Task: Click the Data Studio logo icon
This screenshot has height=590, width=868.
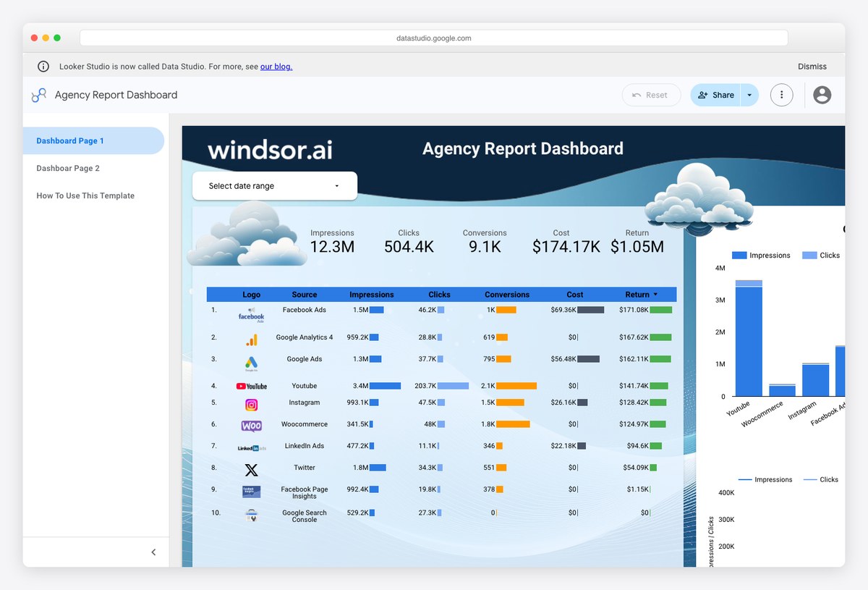Action: 39,95
